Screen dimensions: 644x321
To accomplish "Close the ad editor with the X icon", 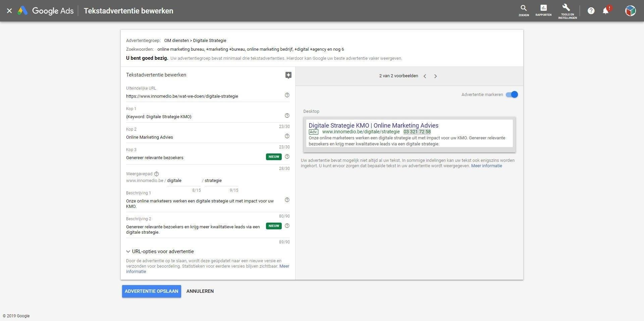I will [9, 11].
